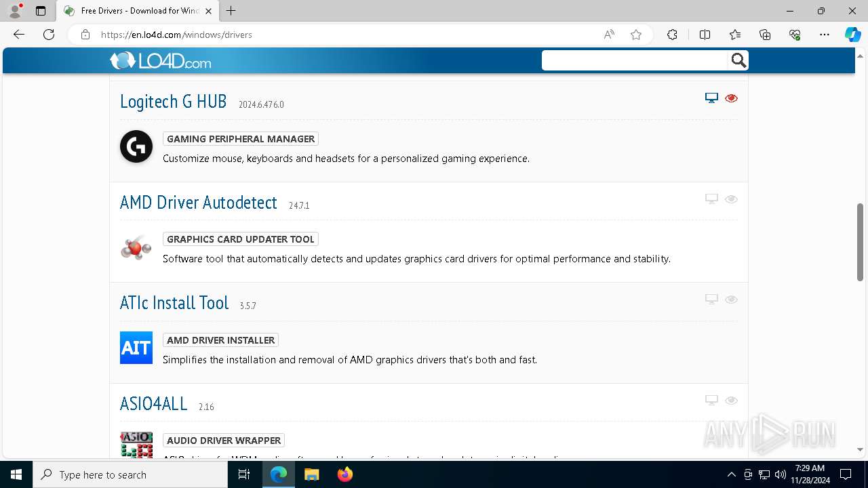Viewport: 868px width, 488px height.
Task: Open the Copilot icon in Edge toolbar
Action: tap(852, 35)
